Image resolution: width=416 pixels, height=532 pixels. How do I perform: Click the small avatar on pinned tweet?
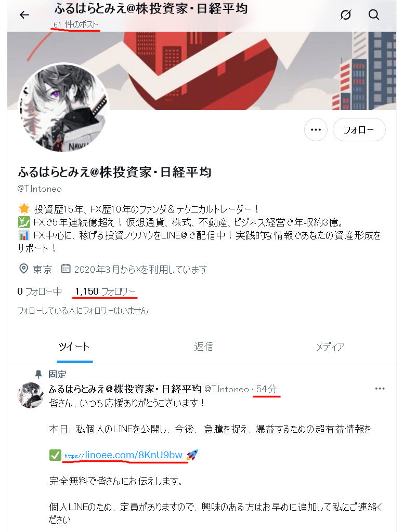point(31,395)
